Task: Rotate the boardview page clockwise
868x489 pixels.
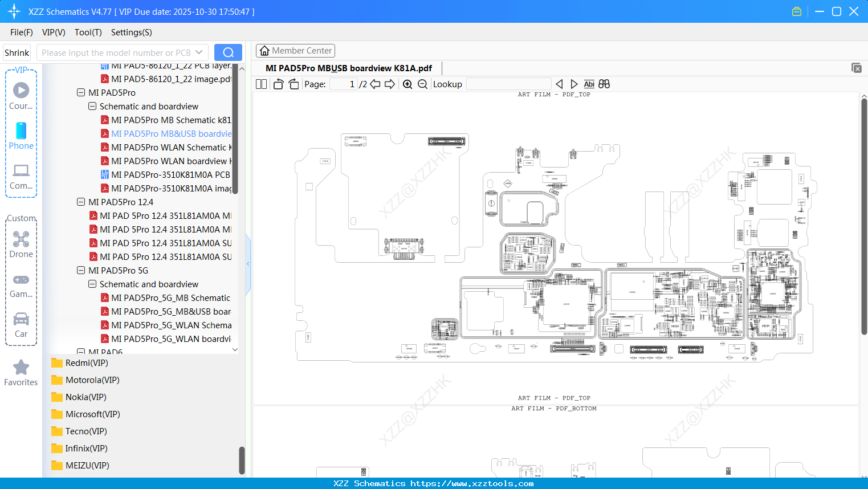Action: click(x=293, y=83)
